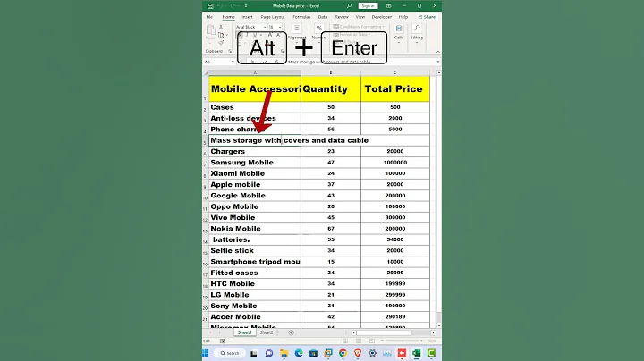Click the Quantity header cell
Viewport: 644px width, 361px height.
(331, 88)
